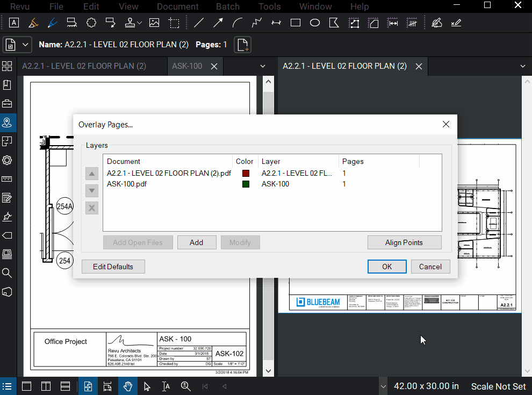Screen dimensions: 532x395
Task: Open the Batch menu
Action: (x=227, y=6)
